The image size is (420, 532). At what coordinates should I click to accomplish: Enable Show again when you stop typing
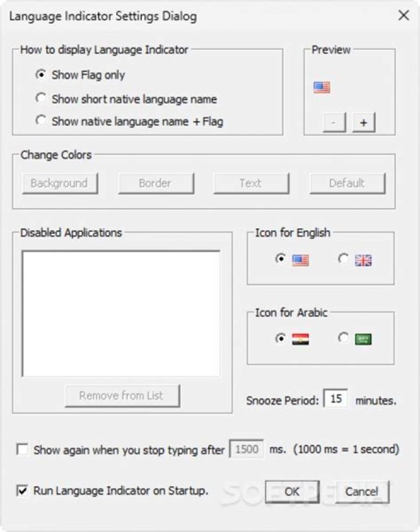tap(22, 449)
